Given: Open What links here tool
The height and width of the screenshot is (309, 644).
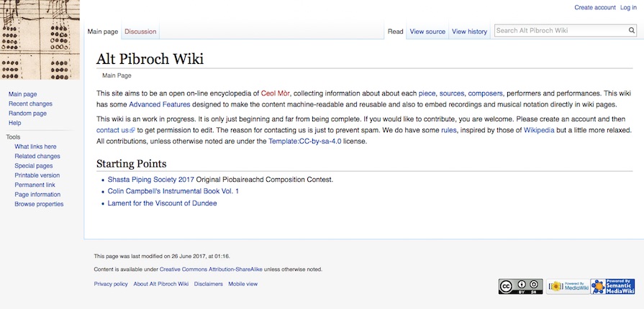Looking at the screenshot, I should (35, 147).
